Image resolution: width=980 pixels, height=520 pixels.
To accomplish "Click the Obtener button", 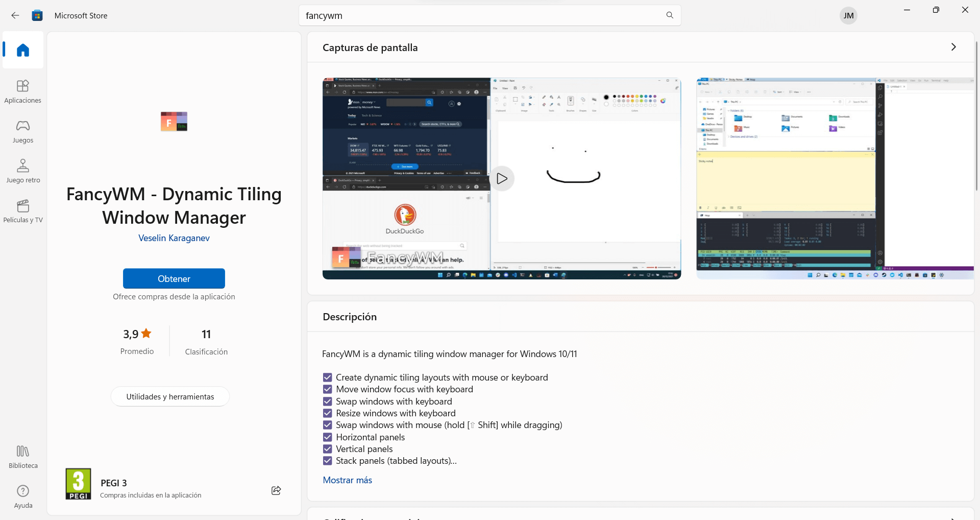I will [174, 278].
